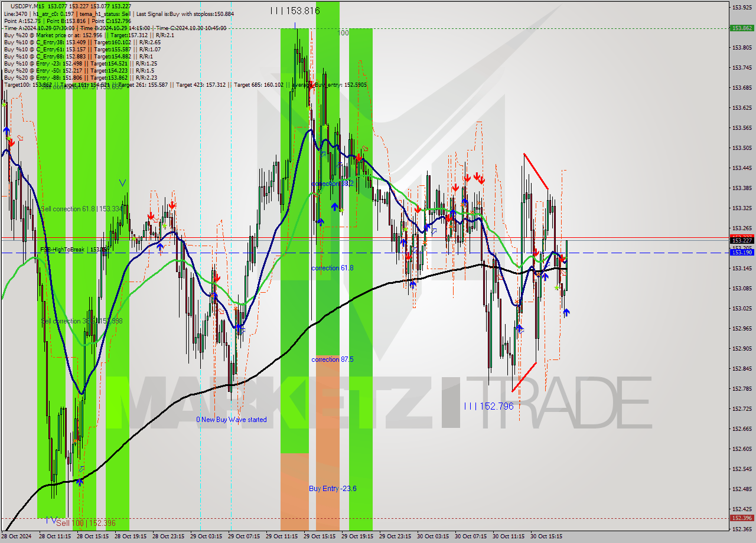Click the '30 Oct 15:15' time axis label
756x543 pixels.
tap(546, 537)
